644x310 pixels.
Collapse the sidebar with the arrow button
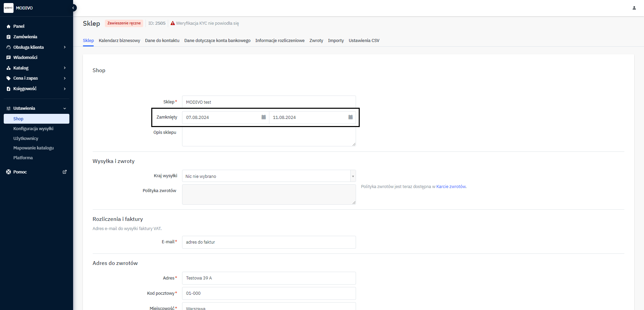(73, 8)
